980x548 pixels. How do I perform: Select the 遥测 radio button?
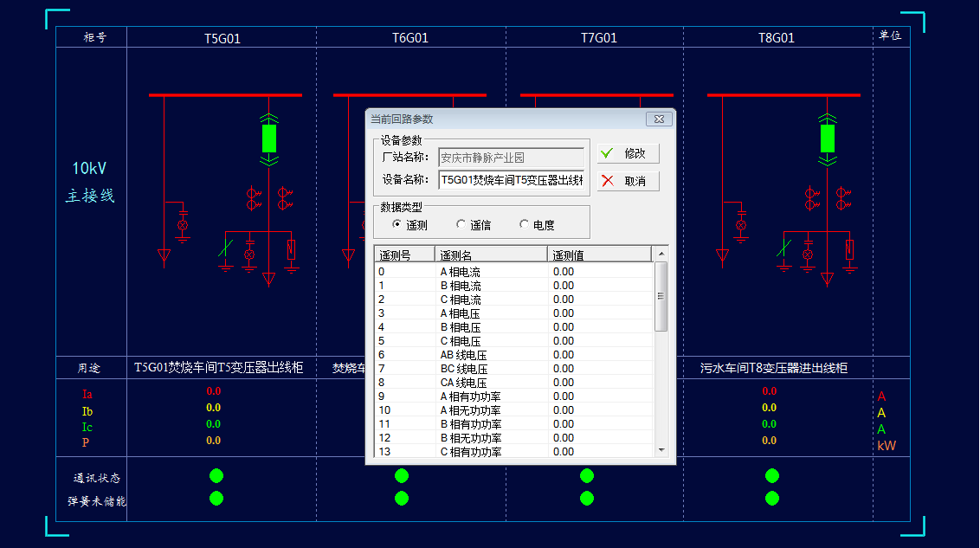tap(397, 223)
